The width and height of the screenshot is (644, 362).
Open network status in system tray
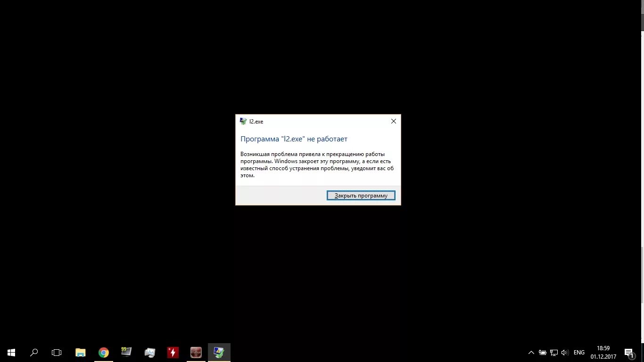click(554, 353)
